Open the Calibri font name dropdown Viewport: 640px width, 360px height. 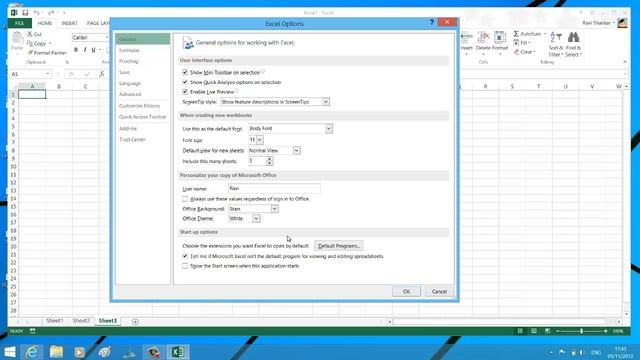pyautogui.click(x=107, y=38)
